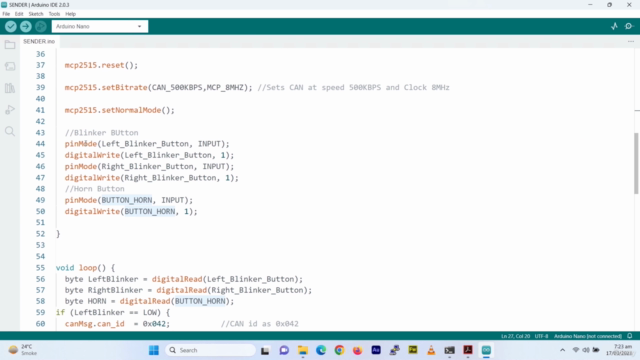Image resolution: width=640 pixels, height=360 pixels.
Task: Show hidden system tray icons chevron
Action: (x=562, y=350)
